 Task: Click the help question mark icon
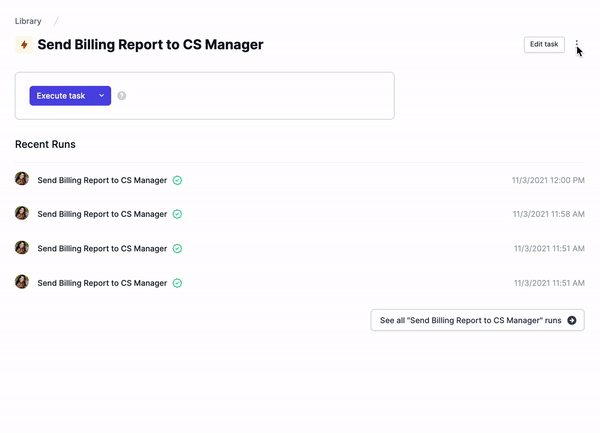click(122, 96)
